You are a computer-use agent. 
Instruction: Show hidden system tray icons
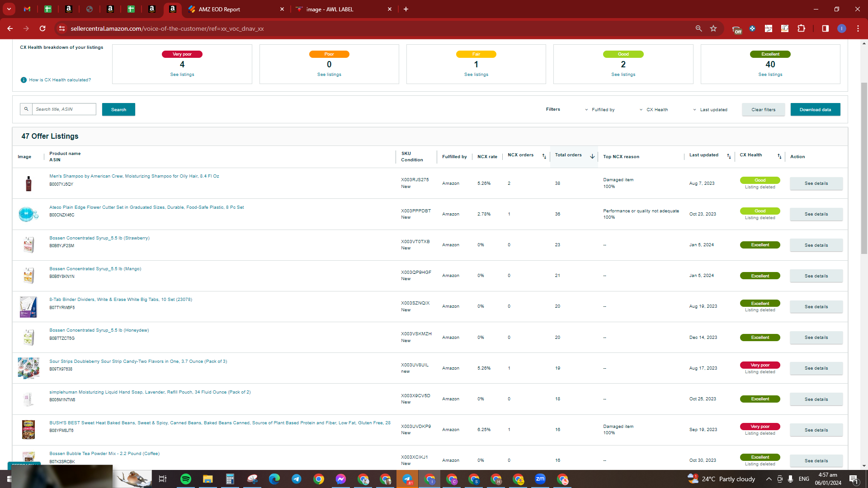(769, 479)
